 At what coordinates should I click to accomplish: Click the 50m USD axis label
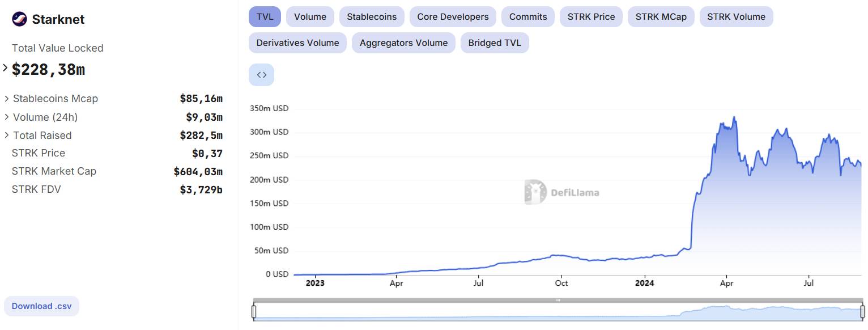271,251
